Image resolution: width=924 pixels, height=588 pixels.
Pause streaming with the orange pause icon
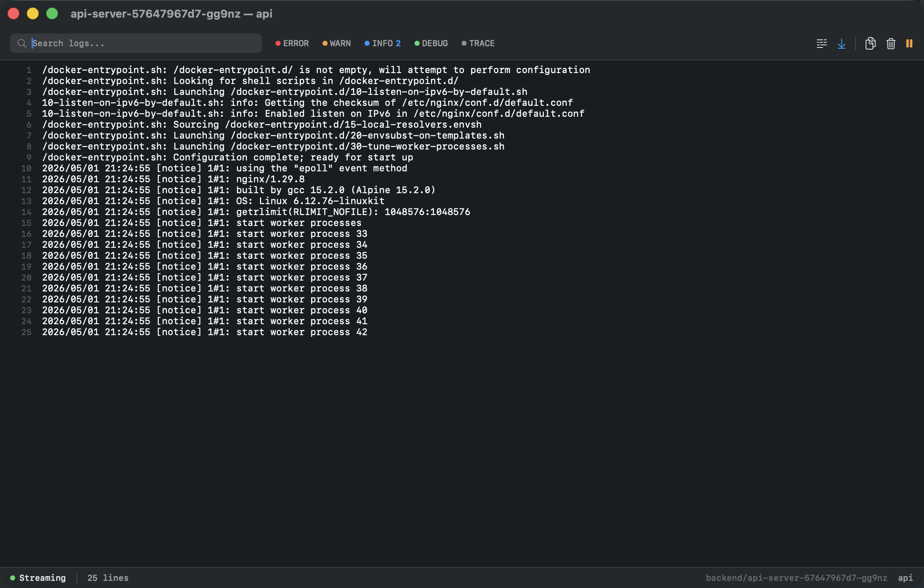[x=909, y=43]
